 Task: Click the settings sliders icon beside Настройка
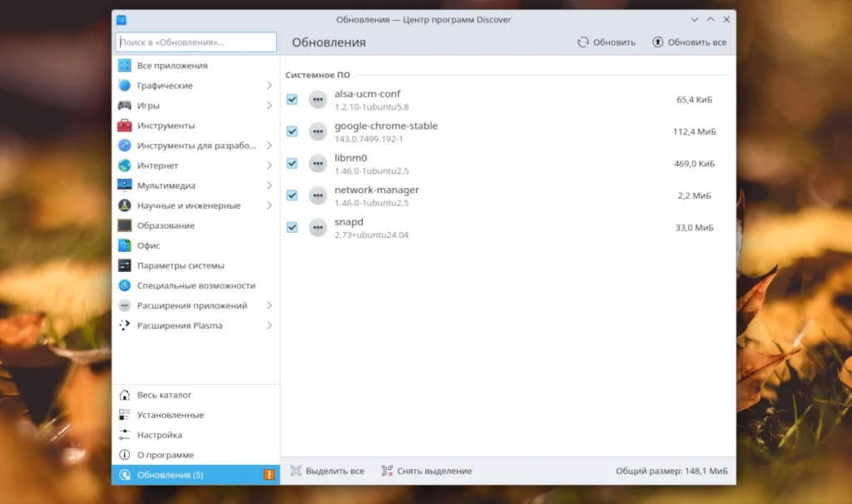[125, 434]
